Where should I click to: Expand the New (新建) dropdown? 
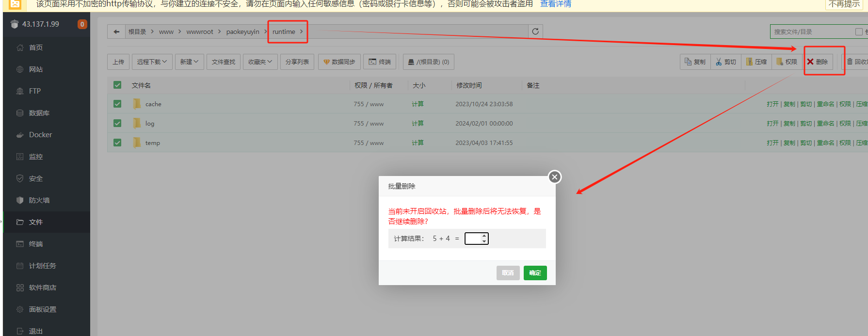[189, 62]
